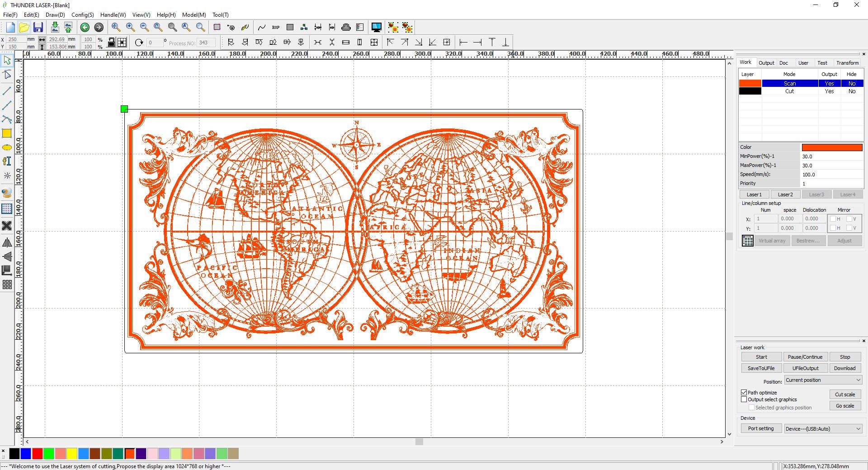The width and height of the screenshot is (868, 470).
Task: Open the Handle menu
Action: [113, 15]
